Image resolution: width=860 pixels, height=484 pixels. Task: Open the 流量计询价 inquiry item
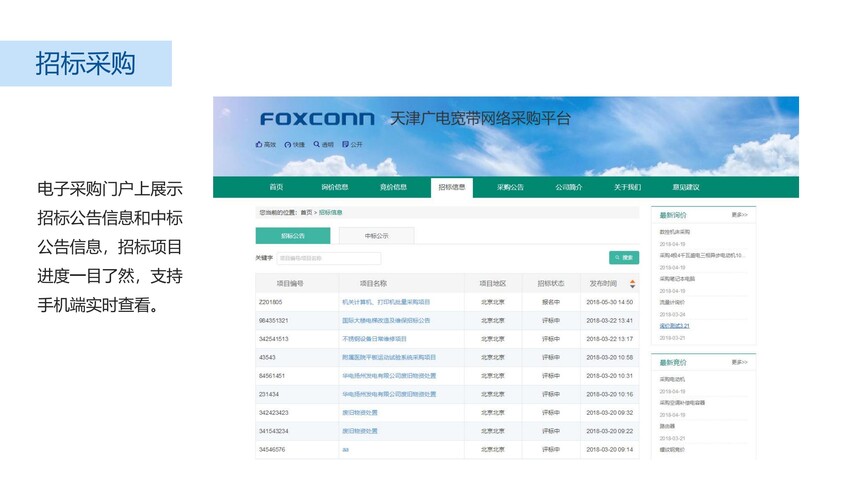pos(672,302)
